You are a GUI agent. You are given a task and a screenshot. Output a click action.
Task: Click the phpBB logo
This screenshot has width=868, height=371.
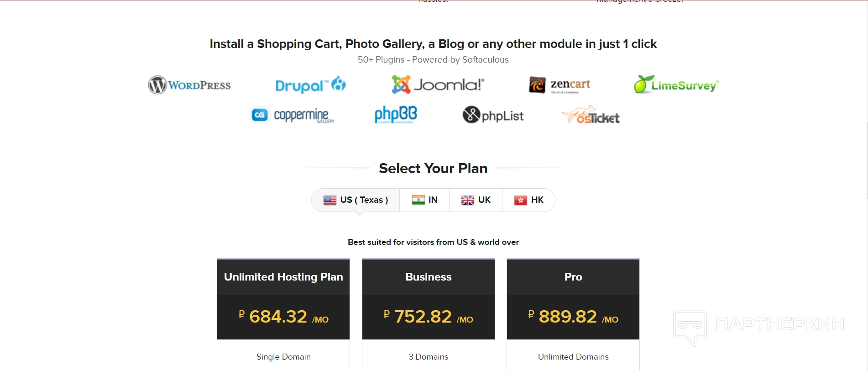tap(396, 115)
